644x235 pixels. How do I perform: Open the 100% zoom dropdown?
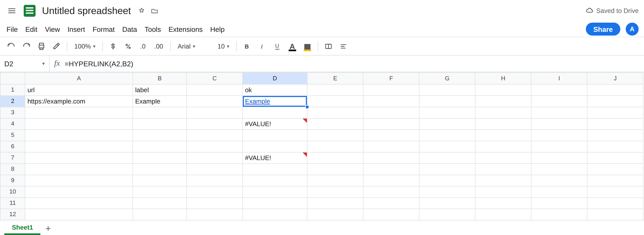tap(85, 46)
